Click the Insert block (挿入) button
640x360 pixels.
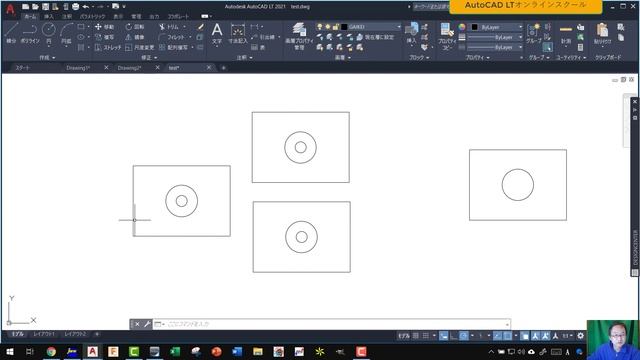coord(411,33)
